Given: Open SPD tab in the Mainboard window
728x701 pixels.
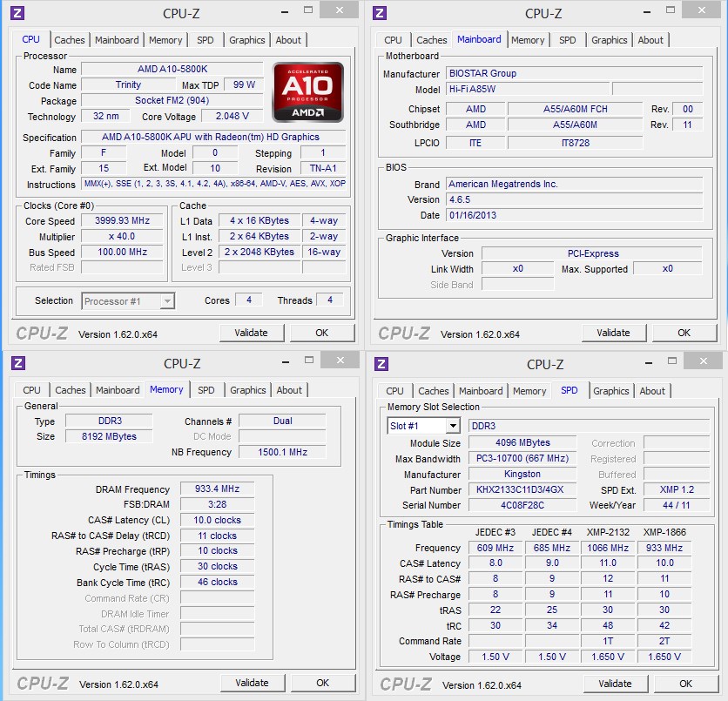Looking at the screenshot, I should tap(568, 40).
